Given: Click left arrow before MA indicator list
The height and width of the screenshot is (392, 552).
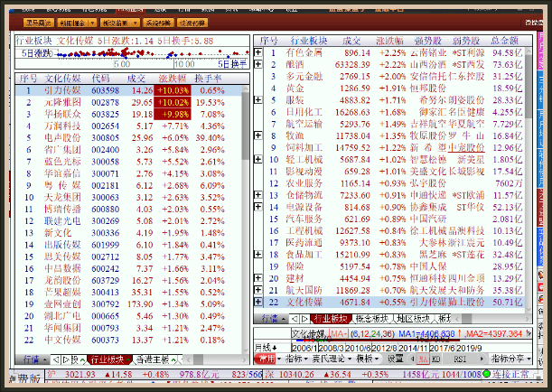Looking at the screenshot, I should [412, 359].
